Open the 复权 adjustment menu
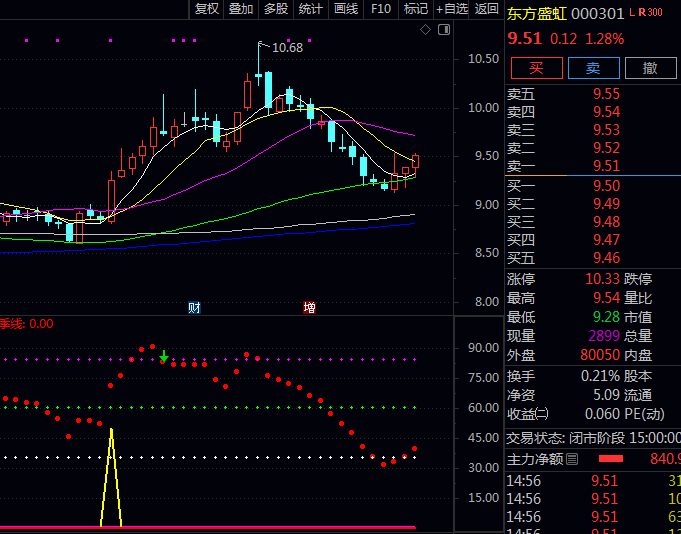Viewport: 681px width, 534px height. (207, 9)
